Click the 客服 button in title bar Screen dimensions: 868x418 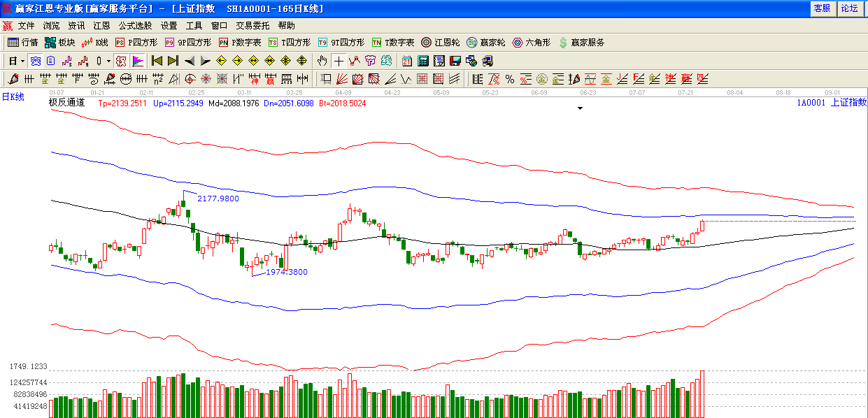pos(822,8)
